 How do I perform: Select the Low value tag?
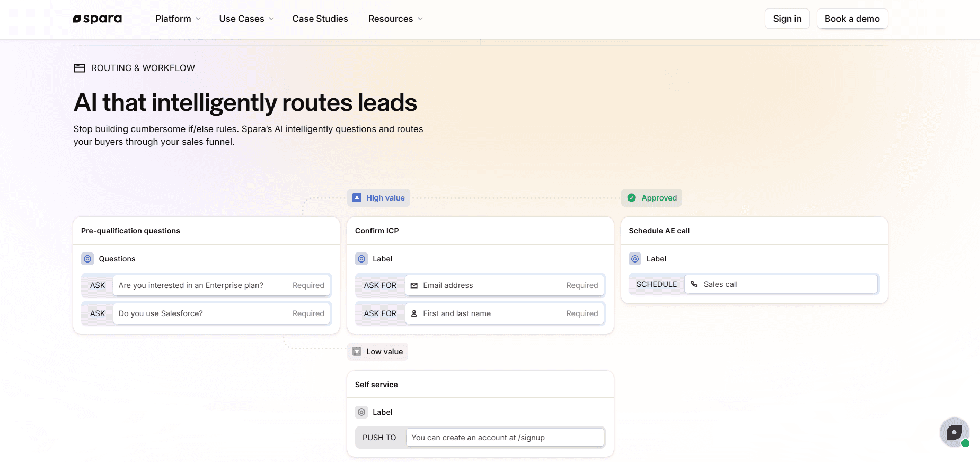click(377, 352)
